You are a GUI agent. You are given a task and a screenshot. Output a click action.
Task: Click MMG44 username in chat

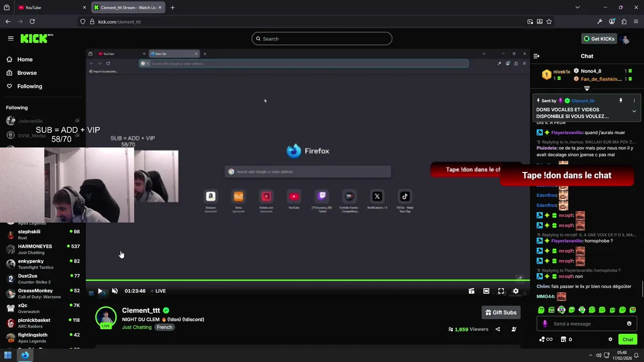(546, 297)
